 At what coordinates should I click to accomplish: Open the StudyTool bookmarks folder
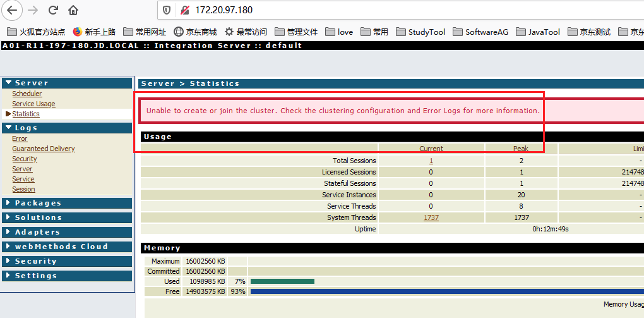pos(420,32)
